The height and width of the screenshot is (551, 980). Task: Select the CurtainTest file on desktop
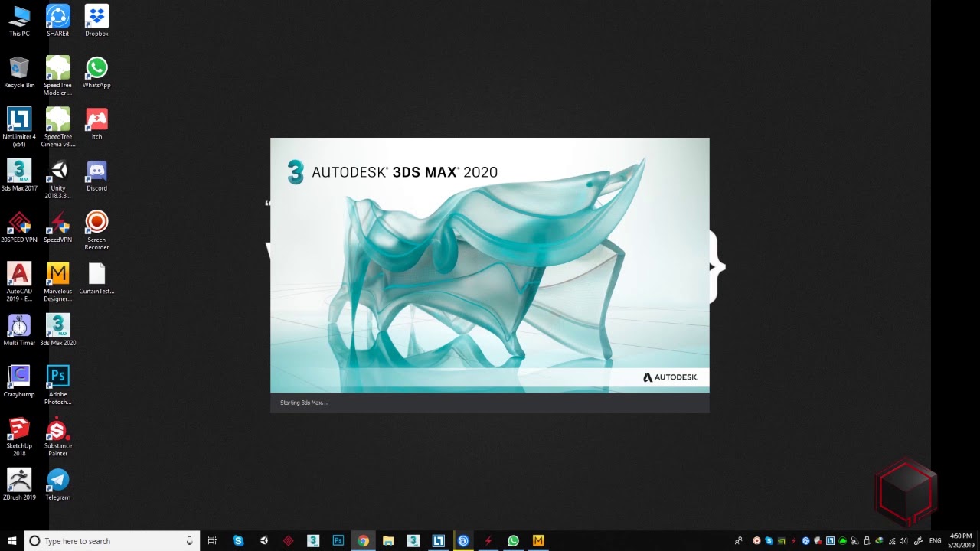click(x=96, y=278)
